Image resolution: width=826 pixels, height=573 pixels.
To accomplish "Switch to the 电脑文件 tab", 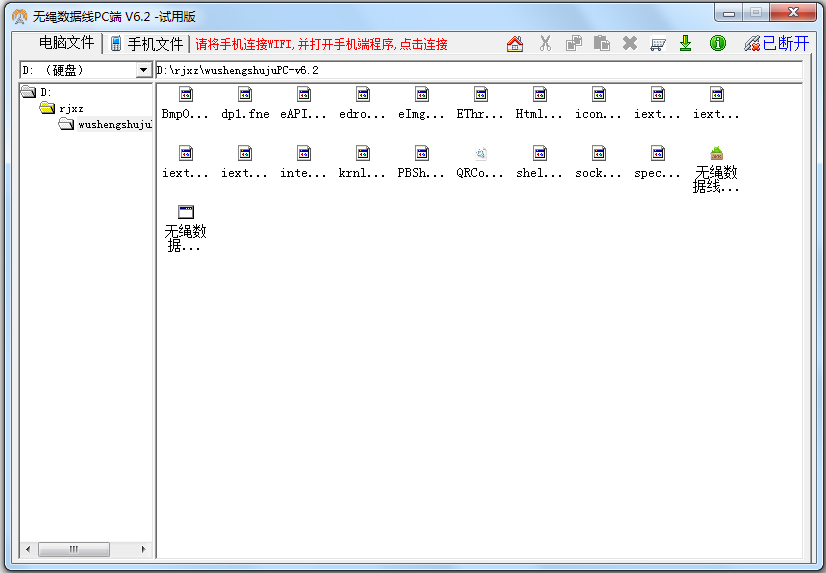I will tap(66, 43).
